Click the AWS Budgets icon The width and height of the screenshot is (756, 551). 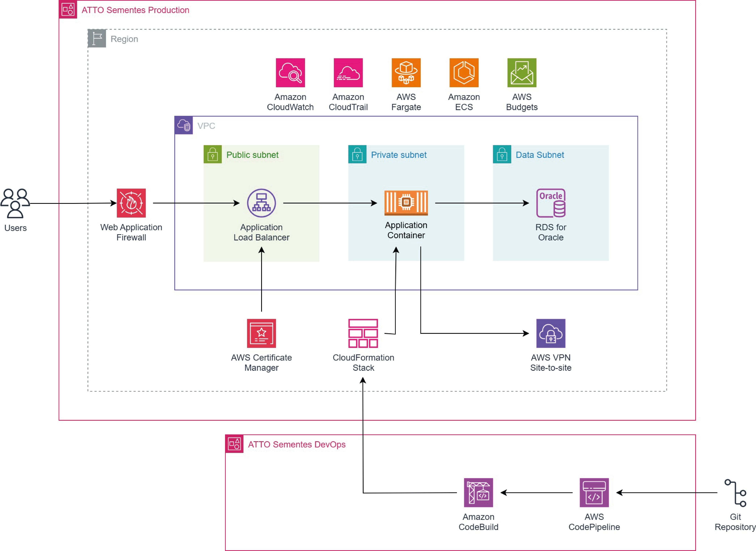tap(522, 73)
